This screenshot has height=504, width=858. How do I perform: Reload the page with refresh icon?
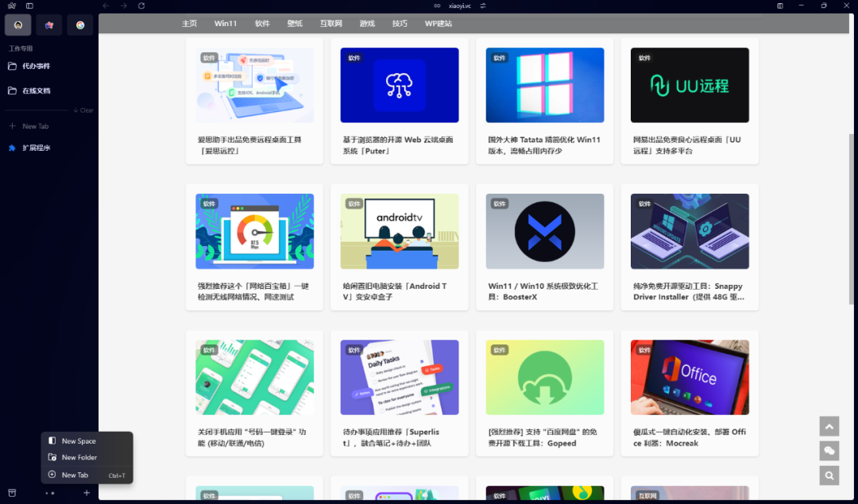coord(141,6)
